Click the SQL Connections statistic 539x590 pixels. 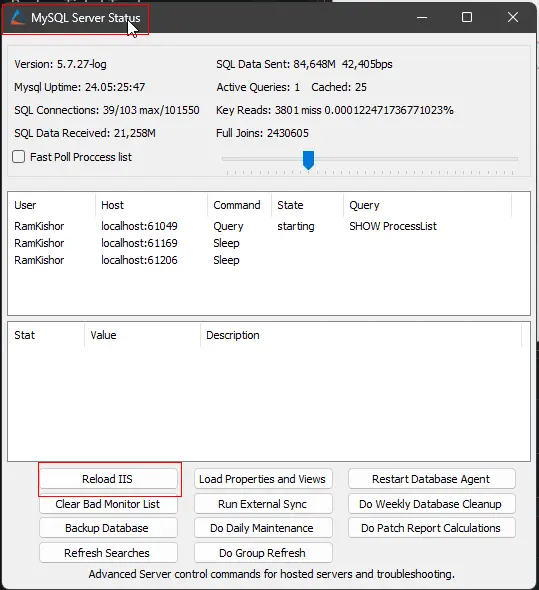[107, 110]
